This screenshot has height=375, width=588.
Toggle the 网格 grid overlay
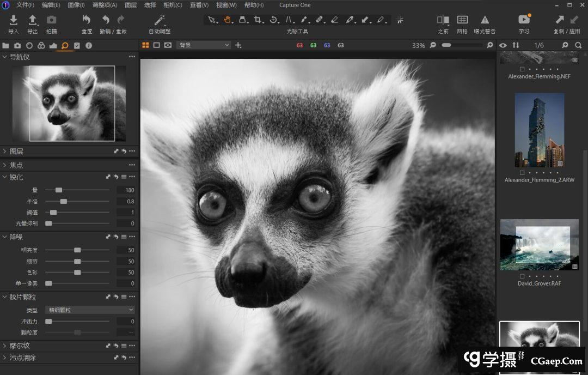(462, 20)
